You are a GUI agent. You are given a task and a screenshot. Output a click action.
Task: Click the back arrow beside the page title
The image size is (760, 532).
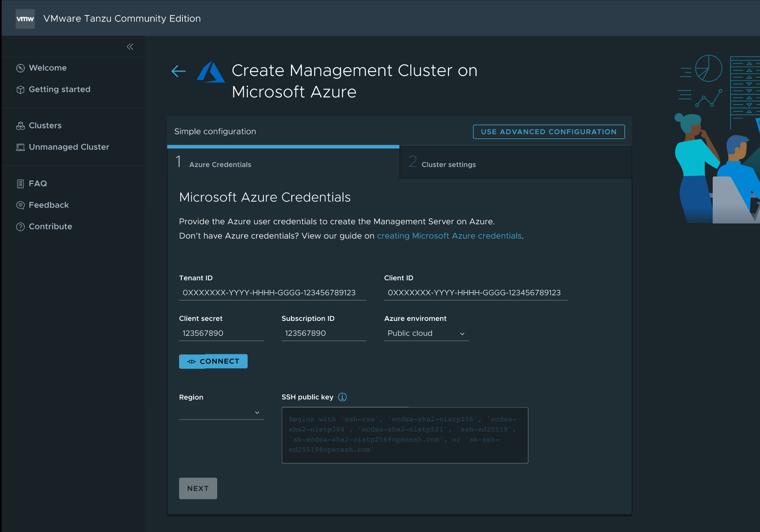tap(178, 71)
